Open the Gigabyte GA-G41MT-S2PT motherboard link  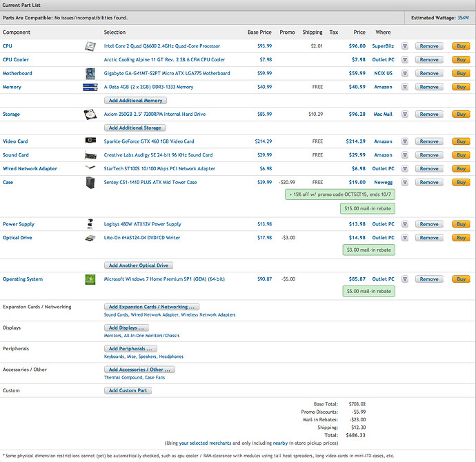tap(167, 73)
